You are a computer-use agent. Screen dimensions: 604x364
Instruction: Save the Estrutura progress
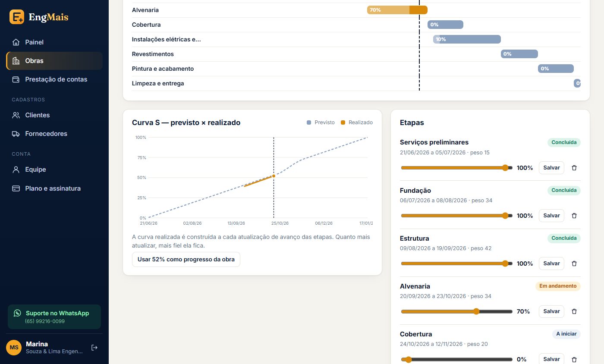click(x=551, y=264)
